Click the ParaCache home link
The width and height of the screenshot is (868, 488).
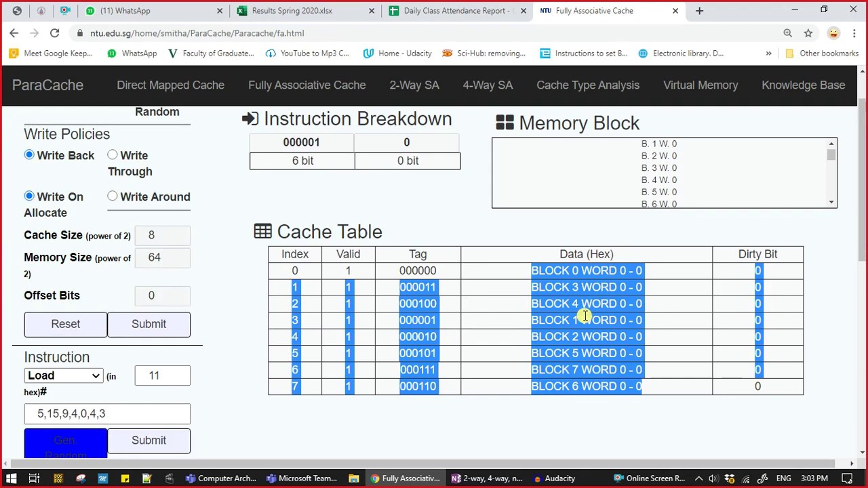[x=47, y=85]
